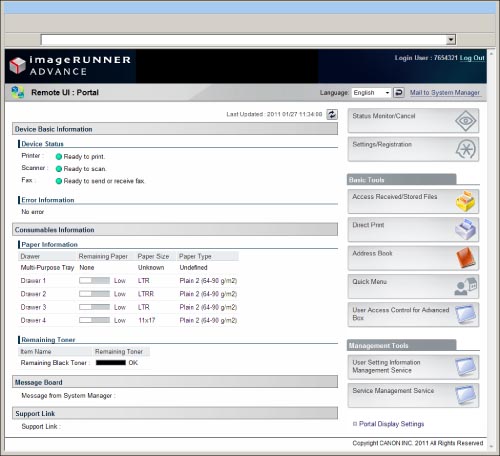
Task: Click the imageRUNNER ADVANCE cube logo
Action: pyautogui.click(x=17, y=65)
